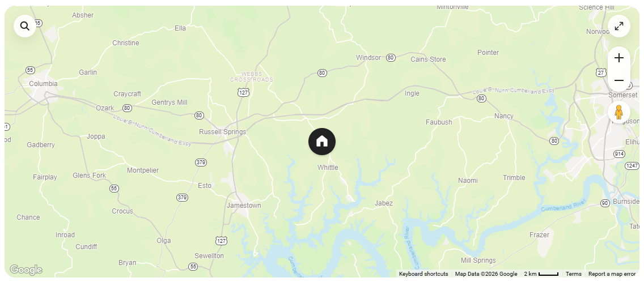The width and height of the screenshot is (644, 282).
Task: Zoom out with the minus button
Action: pos(619,80)
